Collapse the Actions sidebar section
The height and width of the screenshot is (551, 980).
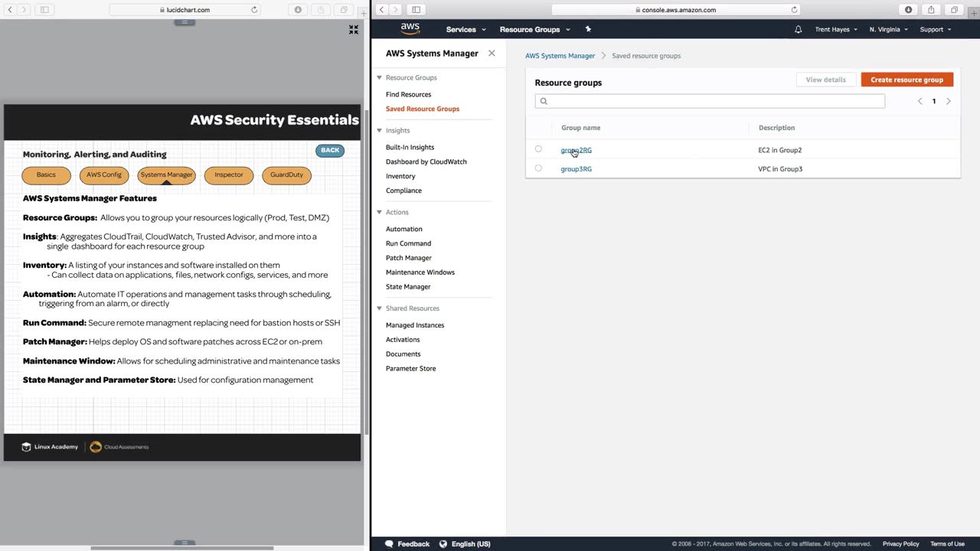point(379,212)
